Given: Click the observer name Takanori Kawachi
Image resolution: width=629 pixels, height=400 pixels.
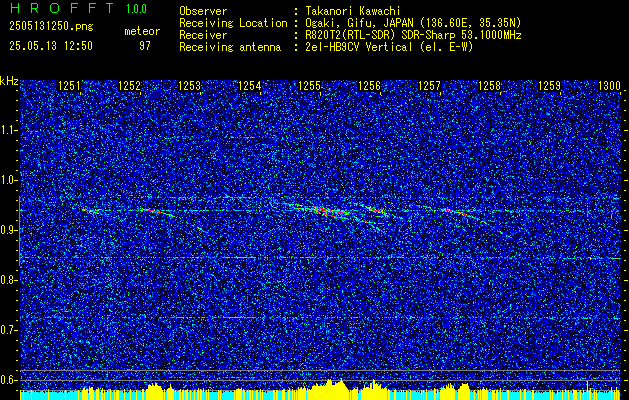Looking at the screenshot, I should click(x=355, y=11).
